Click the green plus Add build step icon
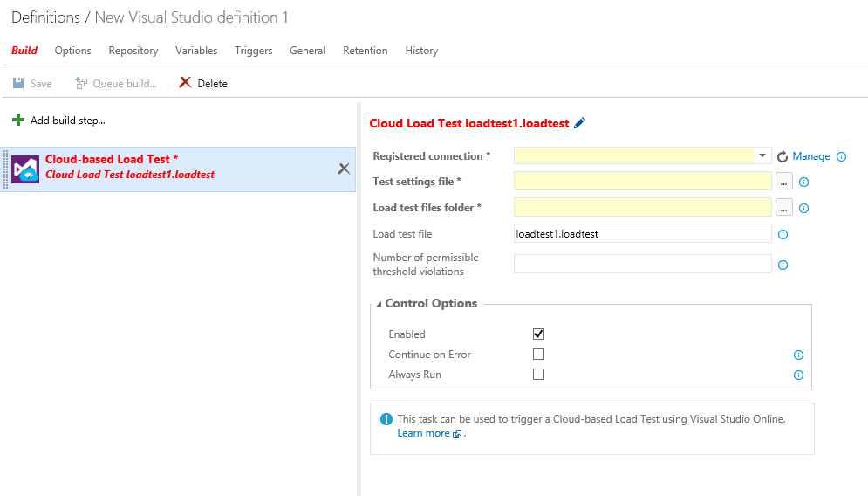 coord(18,120)
